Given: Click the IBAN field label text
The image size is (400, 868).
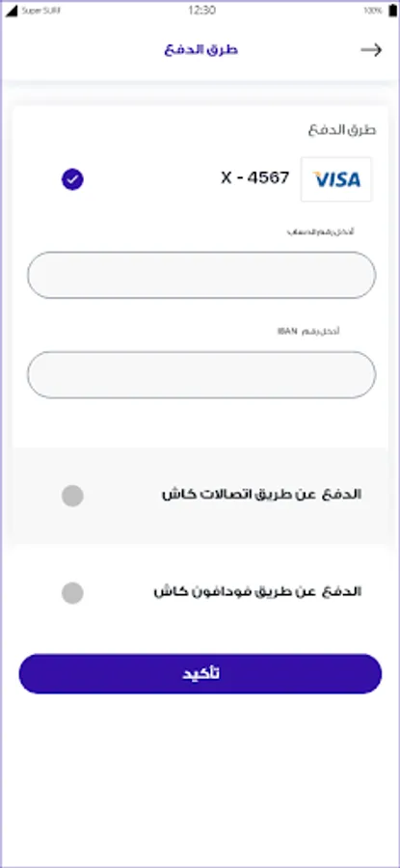Looking at the screenshot, I should pos(308,332).
